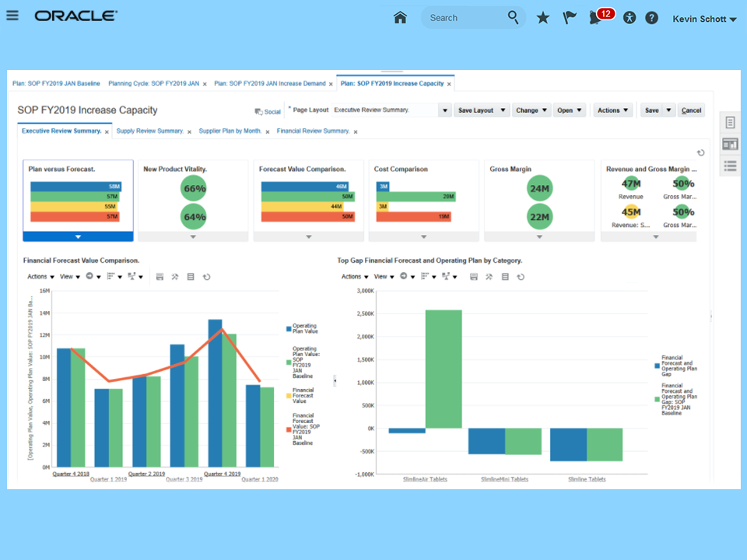Open the Actions dropdown in plan header
This screenshot has height=560, width=747.
[613, 110]
